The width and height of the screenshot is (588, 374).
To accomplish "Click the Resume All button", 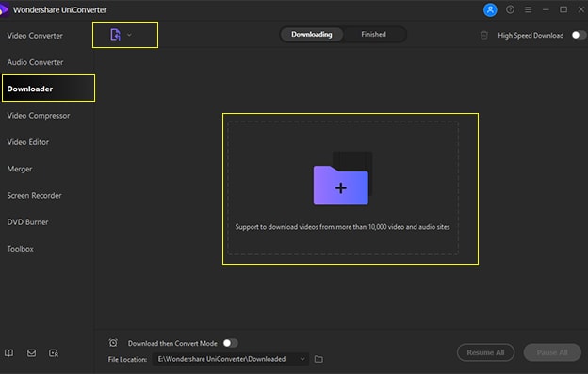I will (x=485, y=352).
